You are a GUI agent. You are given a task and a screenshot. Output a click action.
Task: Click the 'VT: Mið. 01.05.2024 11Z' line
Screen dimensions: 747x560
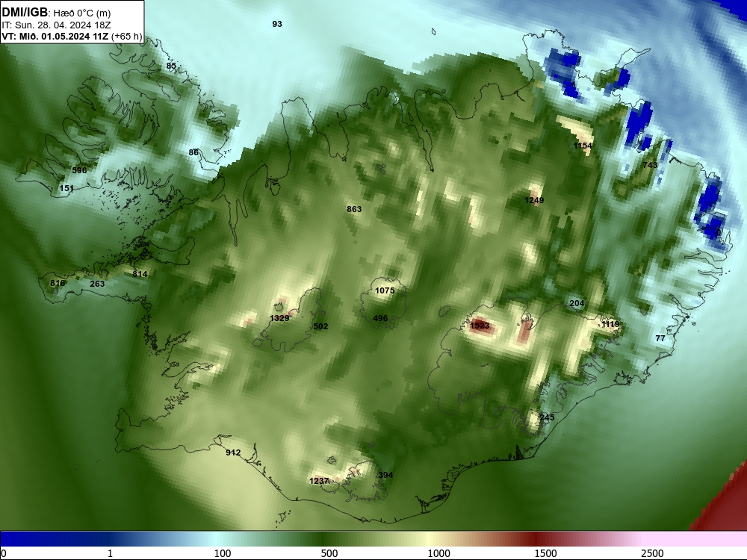pyautogui.click(x=55, y=36)
